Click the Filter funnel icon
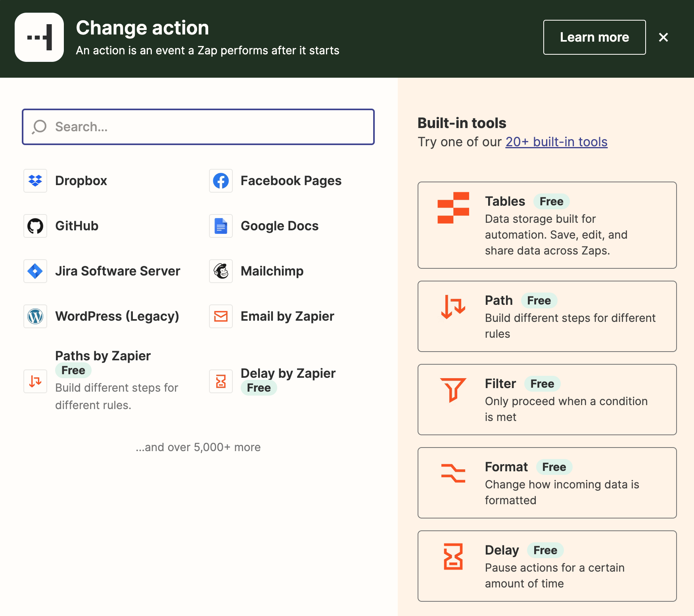Screen dimensions: 694x616 (453, 390)
